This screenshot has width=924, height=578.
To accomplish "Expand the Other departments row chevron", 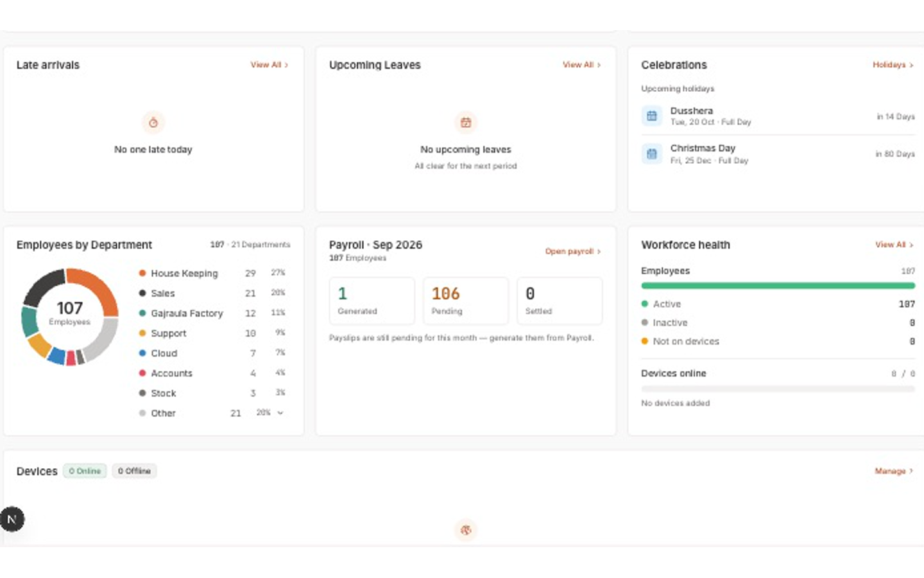I will tap(280, 413).
